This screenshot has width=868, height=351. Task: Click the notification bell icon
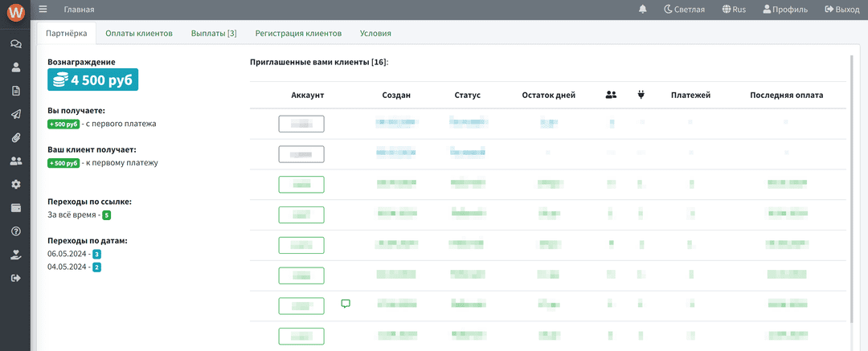click(642, 10)
